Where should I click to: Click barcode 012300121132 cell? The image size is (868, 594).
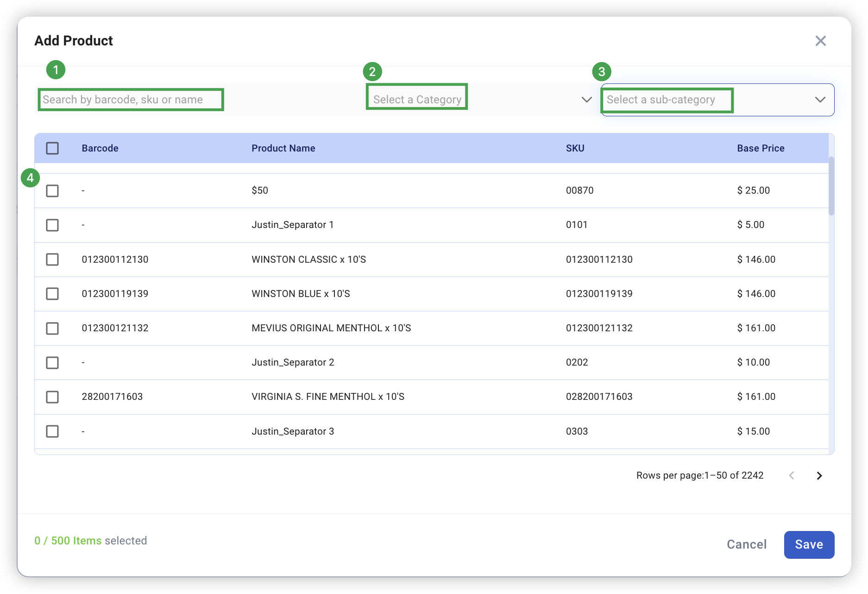coord(115,328)
